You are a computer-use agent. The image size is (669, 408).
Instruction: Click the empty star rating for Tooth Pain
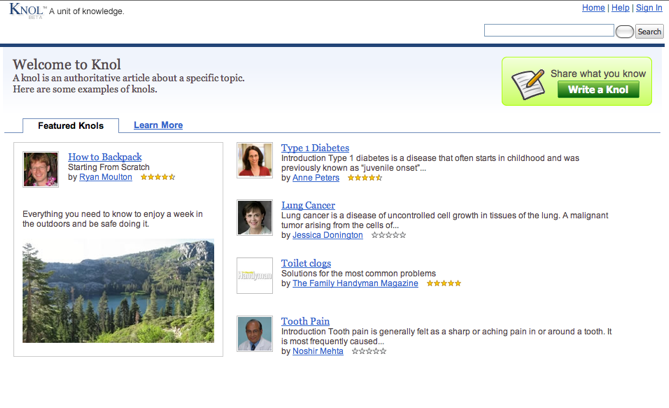coord(369,351)
